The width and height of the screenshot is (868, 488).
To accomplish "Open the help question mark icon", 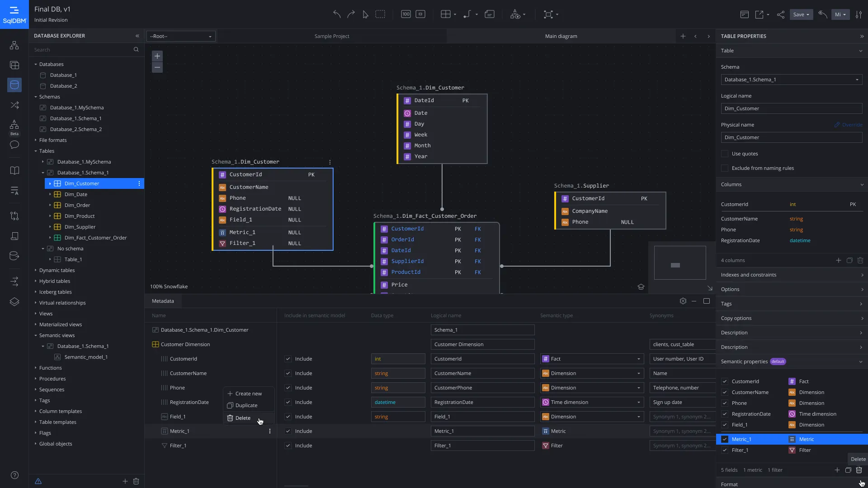I will click(x=14, y=475).
